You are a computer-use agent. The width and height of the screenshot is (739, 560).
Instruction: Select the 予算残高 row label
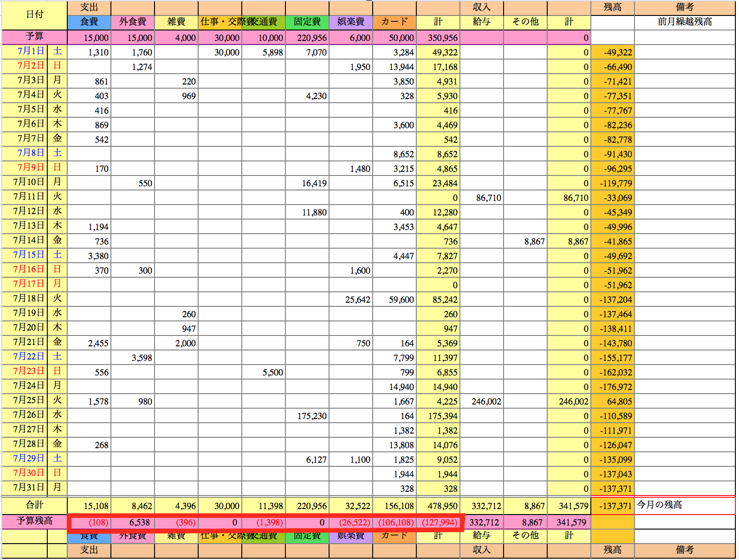pyautogui.click(x=35, y=521)
